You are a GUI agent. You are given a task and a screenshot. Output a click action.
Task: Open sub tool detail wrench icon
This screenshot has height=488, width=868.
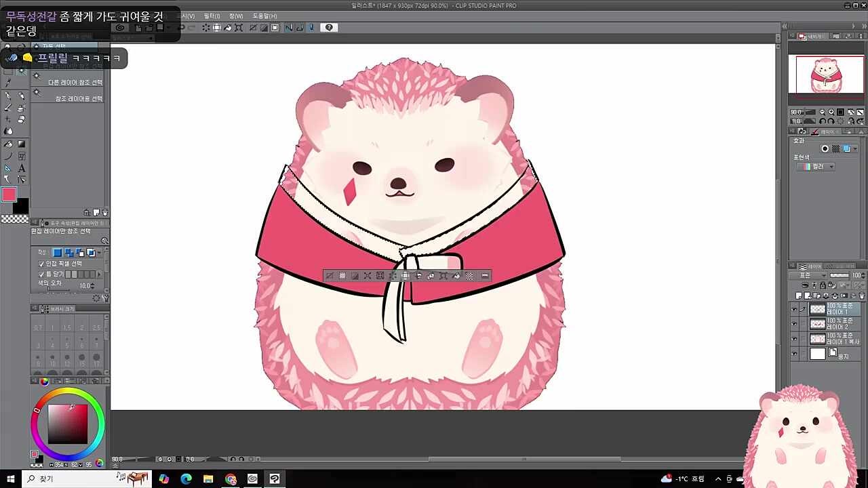pos(105,298)
